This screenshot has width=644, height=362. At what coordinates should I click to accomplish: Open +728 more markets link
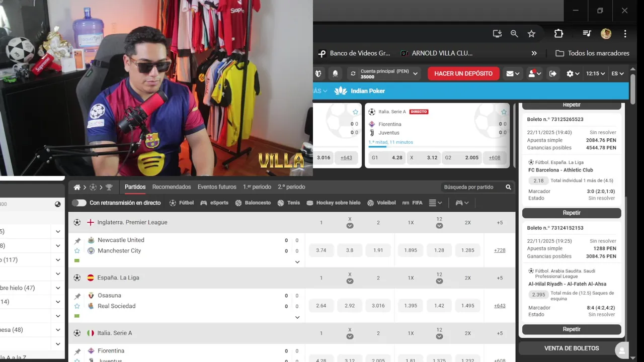pyautogui.click(x=500, y=250)
